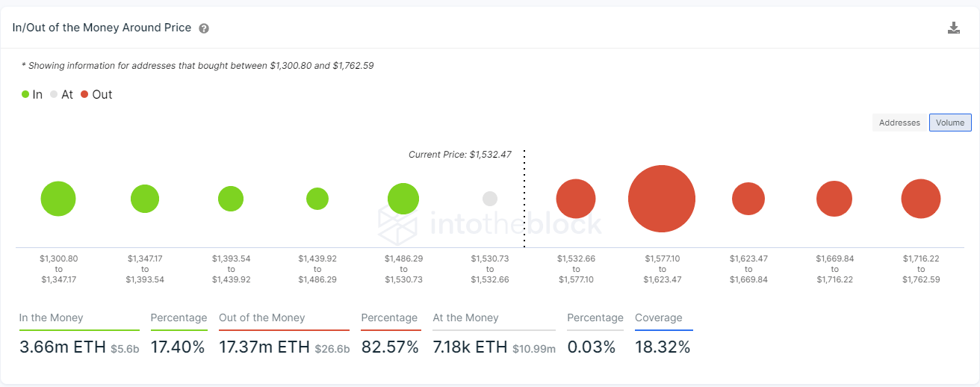980x387 pixels.
Task: Select the Volume tab
Action: 950,123
